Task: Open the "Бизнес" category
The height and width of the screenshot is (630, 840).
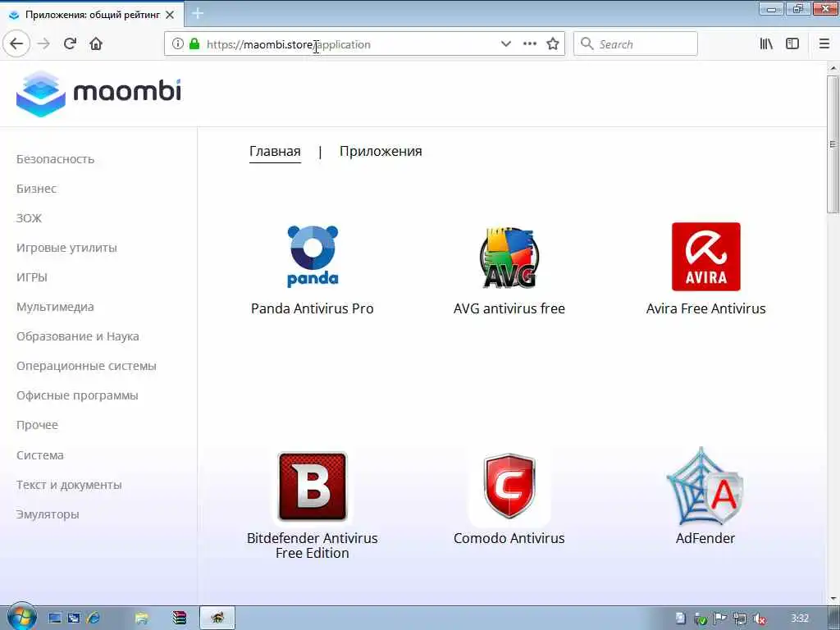Action: 36,189
